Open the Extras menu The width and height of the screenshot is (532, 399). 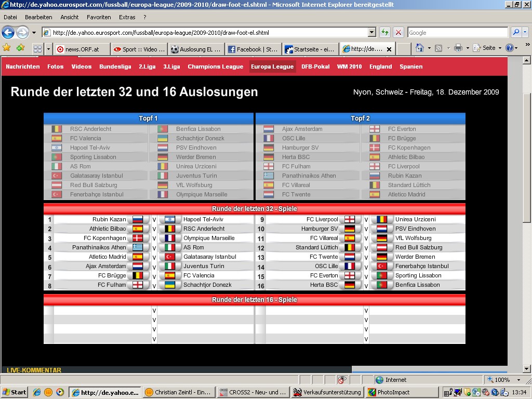click(x=127, y=17)
